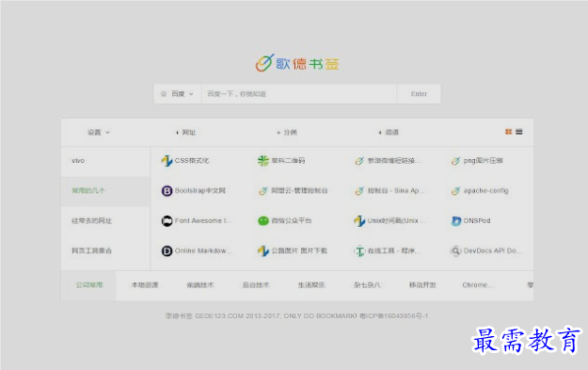The width and height of the screenshot is (588, 370).
Task: Select the 网页工具集合 category
Action: click(x=105, y=250)
